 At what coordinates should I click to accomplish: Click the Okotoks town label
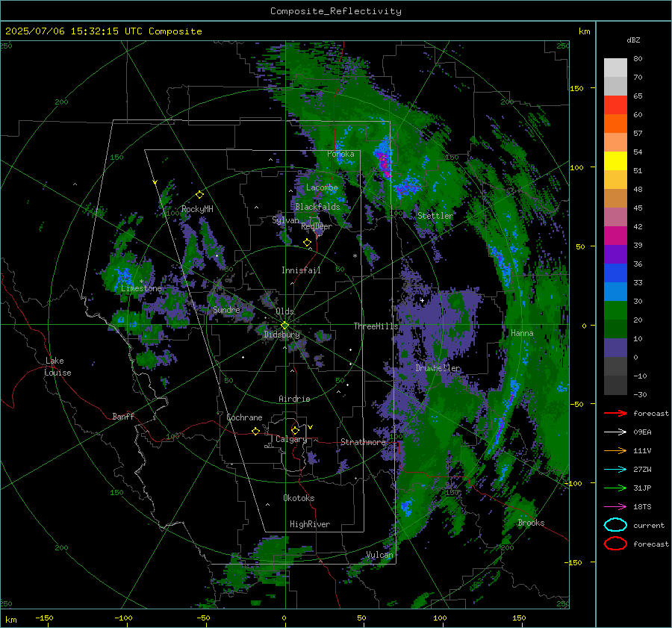coord(299,498)
